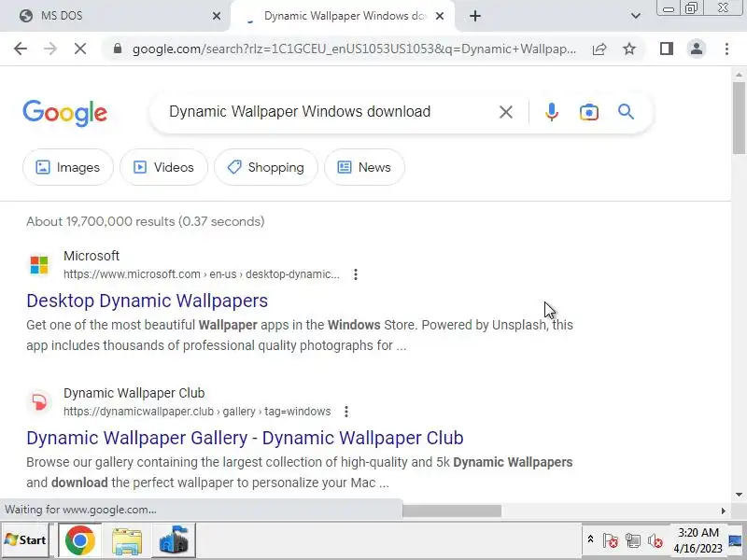Click the horizontal scrollbar thumb
This screenshot has width=747, height=560.
[452, 511]
